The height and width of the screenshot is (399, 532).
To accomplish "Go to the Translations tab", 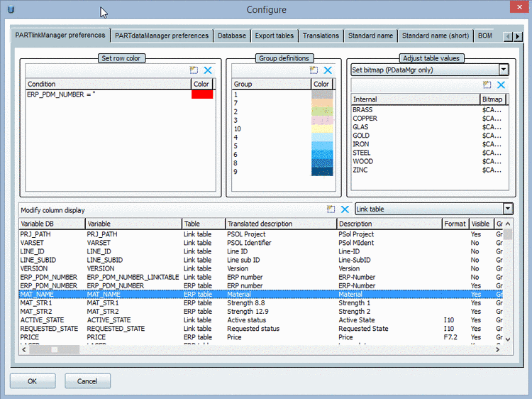I will click(321, 35).
